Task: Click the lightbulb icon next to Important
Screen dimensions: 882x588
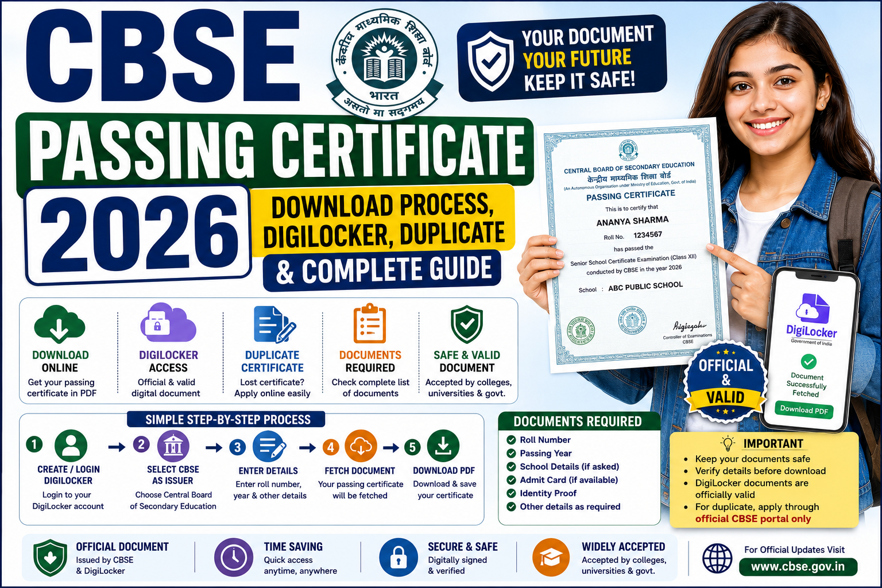Action: (x=728, y=443)
